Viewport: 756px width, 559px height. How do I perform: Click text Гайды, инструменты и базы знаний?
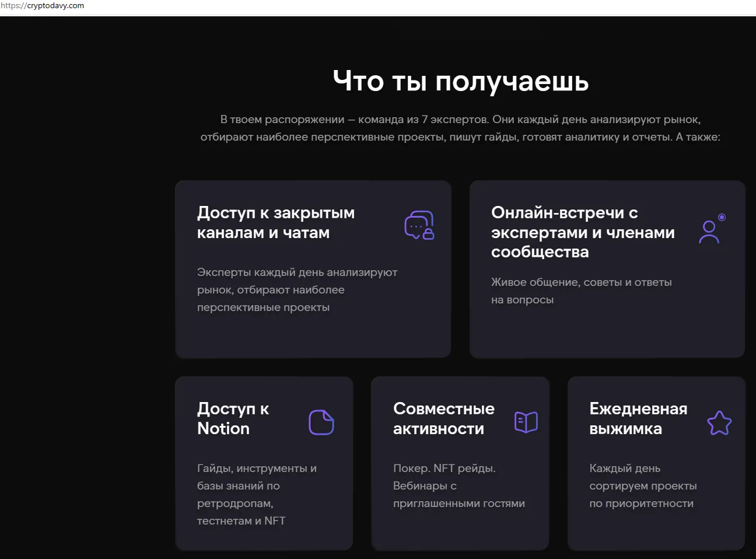click(x=257, y=494)
